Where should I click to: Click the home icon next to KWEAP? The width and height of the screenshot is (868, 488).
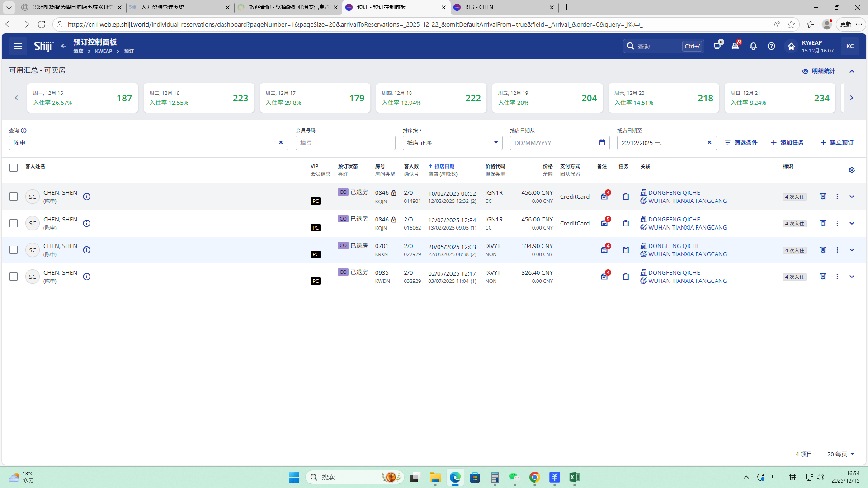pos(791,46)
